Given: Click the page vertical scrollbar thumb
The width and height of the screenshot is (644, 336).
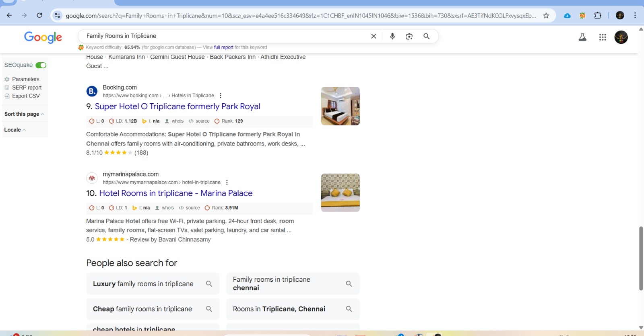Looking at the screenshot, I should pos(641,258).
